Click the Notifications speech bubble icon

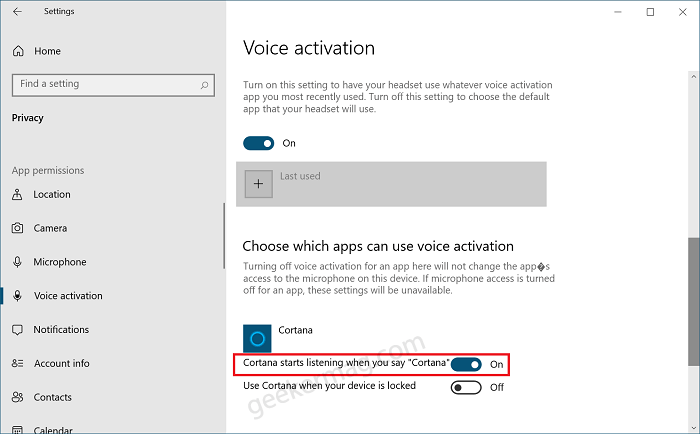point(17,330)
